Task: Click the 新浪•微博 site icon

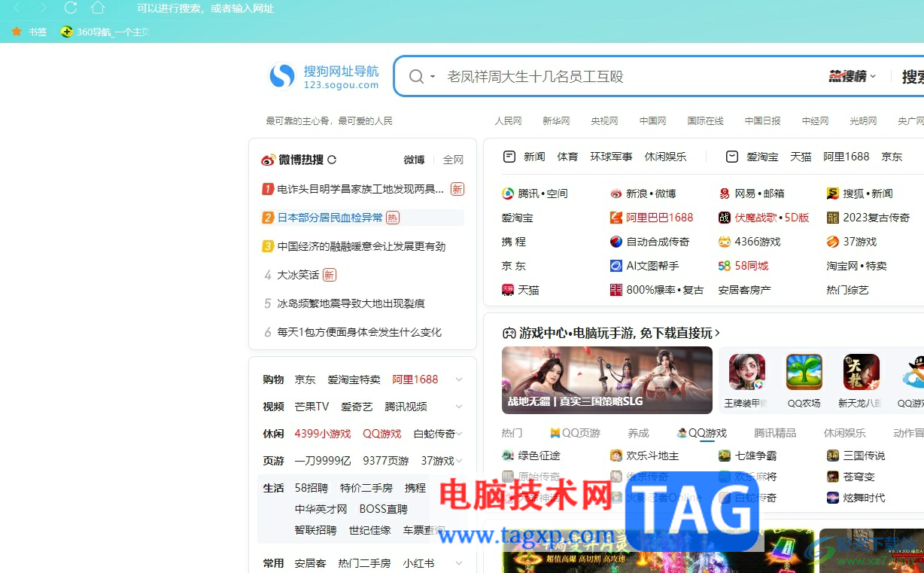Action: [616, 194]
